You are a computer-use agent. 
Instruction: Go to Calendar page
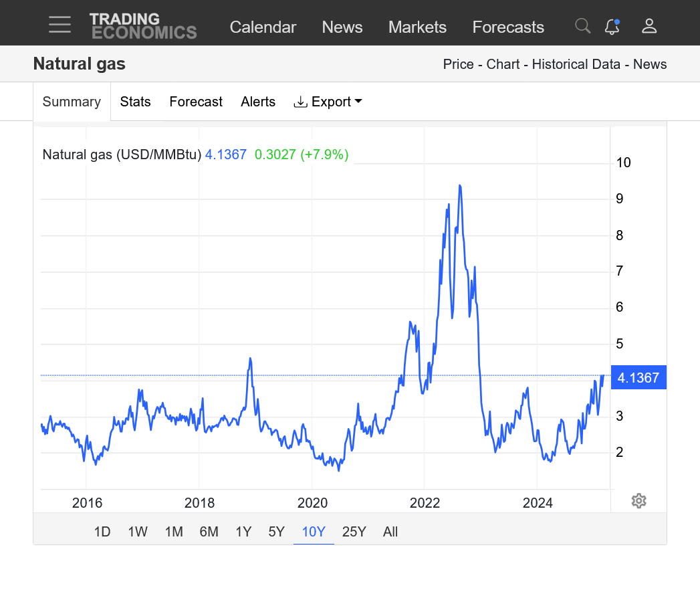[263, 27]
